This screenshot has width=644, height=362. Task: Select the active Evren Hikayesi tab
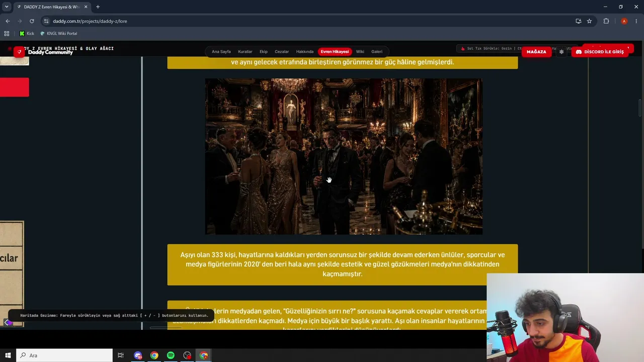tap(335, 52)
